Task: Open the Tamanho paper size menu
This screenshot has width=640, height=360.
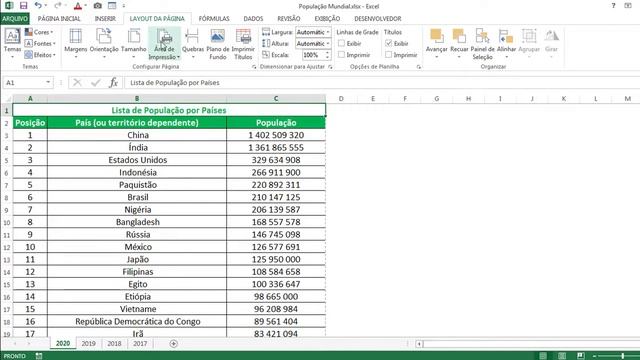Action: (x=133, y=43)
